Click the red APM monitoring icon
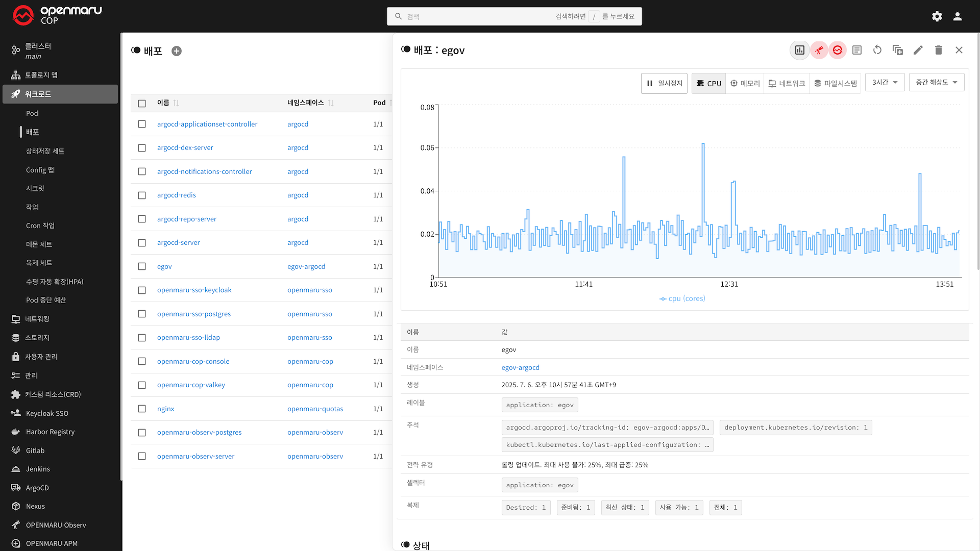This screenshot has width=980, height=551. point(838,50)
